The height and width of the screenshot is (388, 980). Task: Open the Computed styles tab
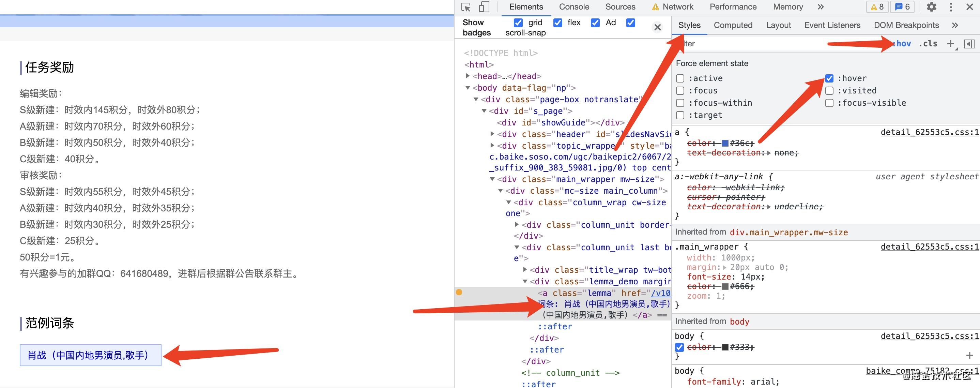(x=733, y=25)
